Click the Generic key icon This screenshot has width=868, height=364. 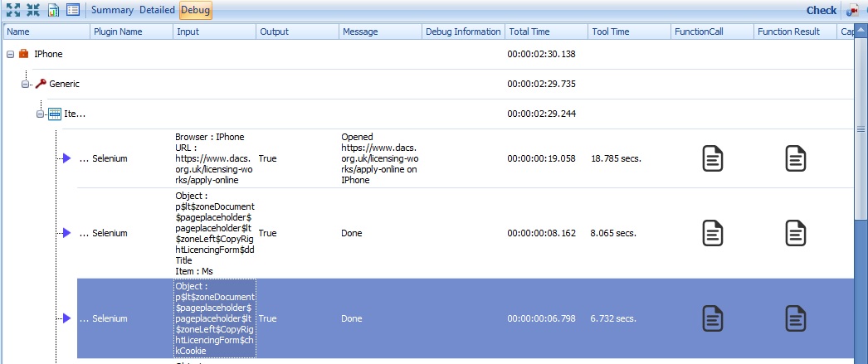(40, 84)
